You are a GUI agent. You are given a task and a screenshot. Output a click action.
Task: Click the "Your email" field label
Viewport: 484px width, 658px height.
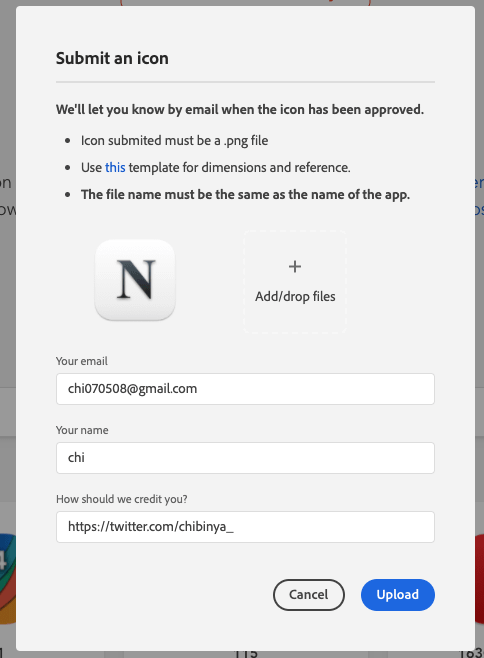click(x=82, y=361)
